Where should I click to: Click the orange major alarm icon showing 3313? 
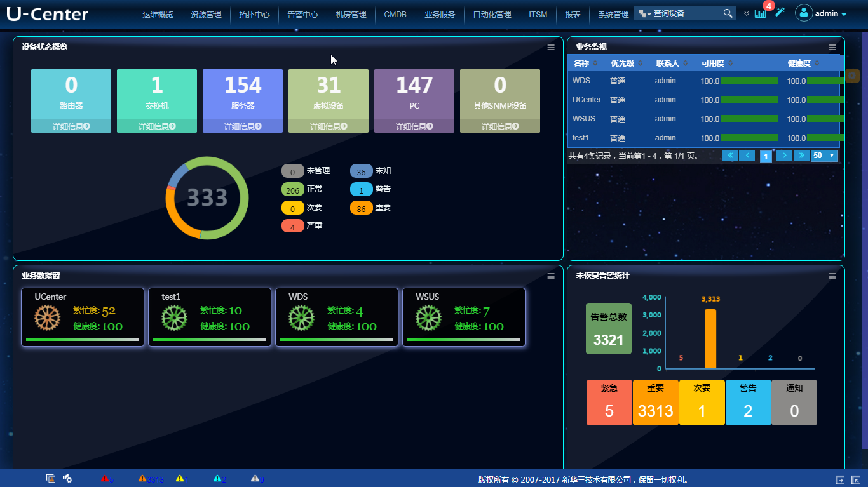tap(142, 479)
